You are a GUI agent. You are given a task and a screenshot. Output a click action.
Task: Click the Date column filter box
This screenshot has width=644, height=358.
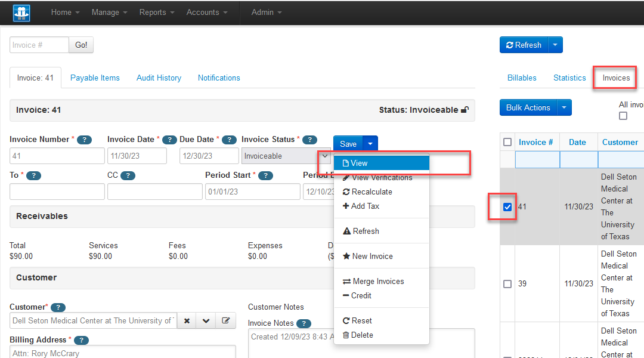[x=578, y=159]
